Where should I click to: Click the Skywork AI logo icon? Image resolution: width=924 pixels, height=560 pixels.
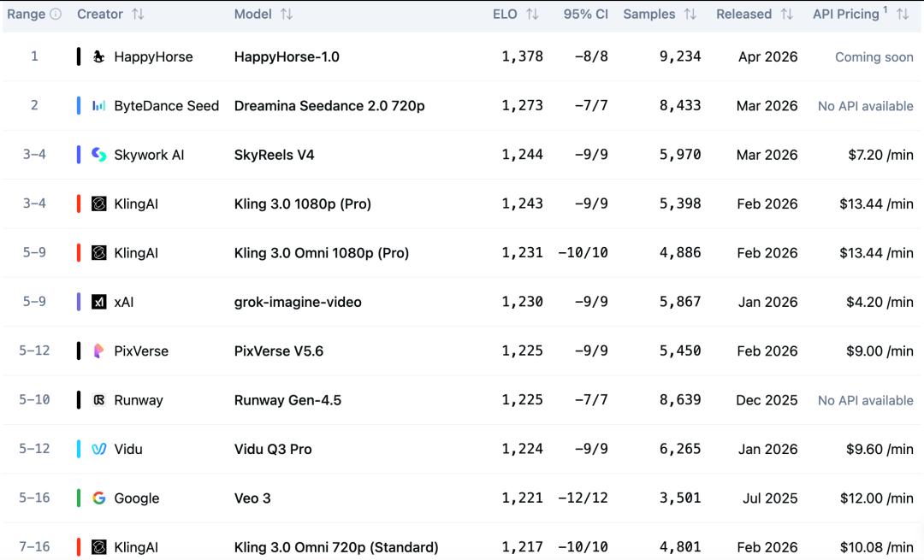click(x=99, y=155)
